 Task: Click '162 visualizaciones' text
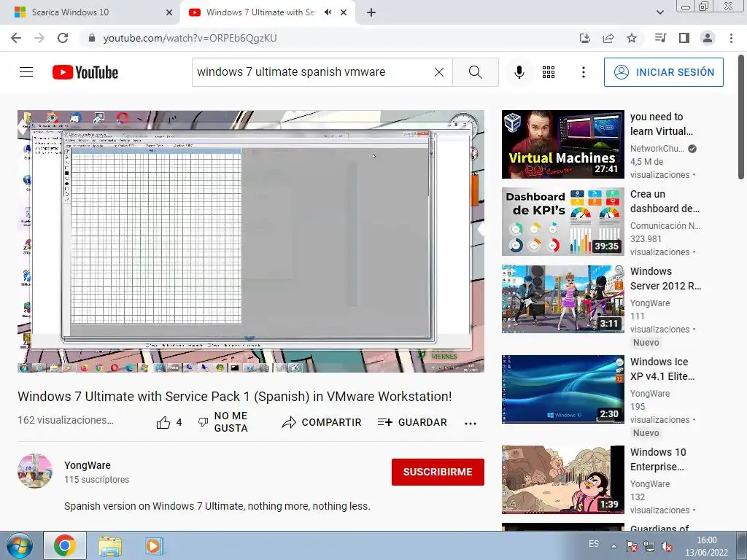click(65, 420)
